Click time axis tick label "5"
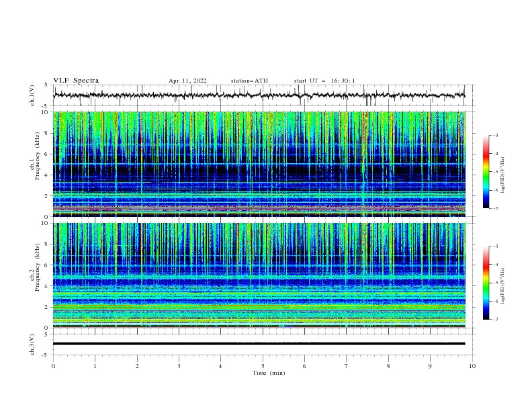 pyautogui.click(x=263, y=366)
